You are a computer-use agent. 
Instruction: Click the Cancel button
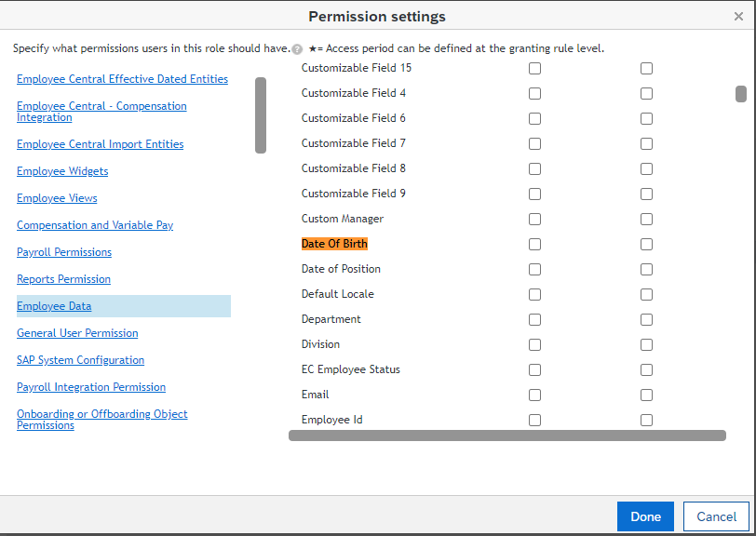(716, 516)
